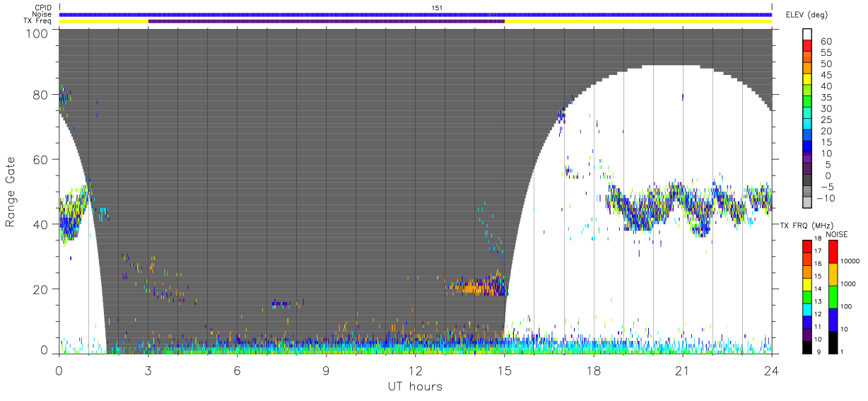Click the Noise label at top left
The height and width of the screenshot is (401, 868).
(x=42, y=14)
